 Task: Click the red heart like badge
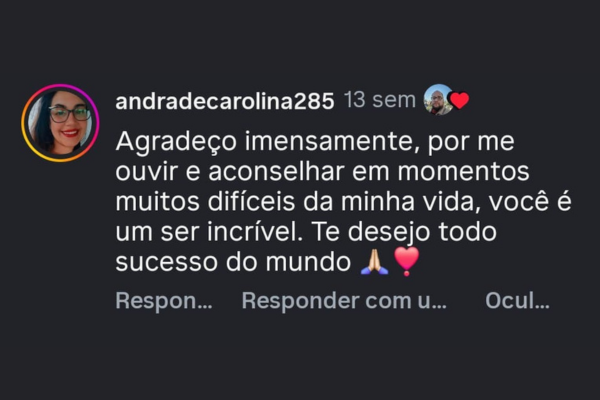[x=459, y=101]
